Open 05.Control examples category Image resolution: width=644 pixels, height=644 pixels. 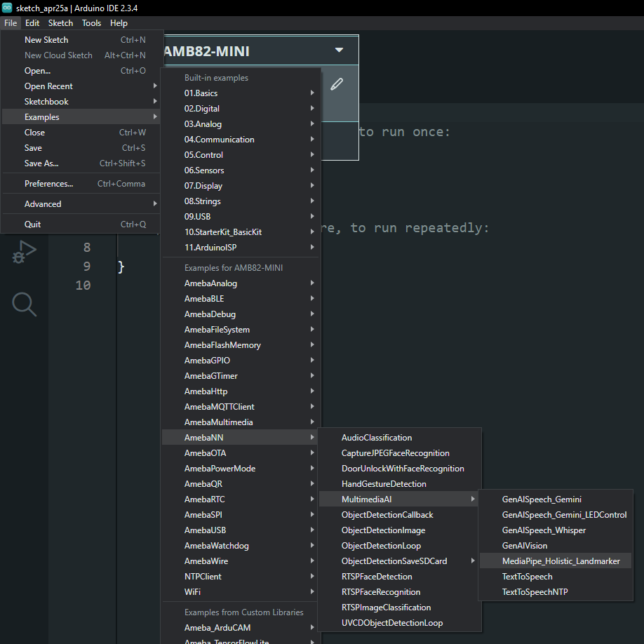pos(240,155)
